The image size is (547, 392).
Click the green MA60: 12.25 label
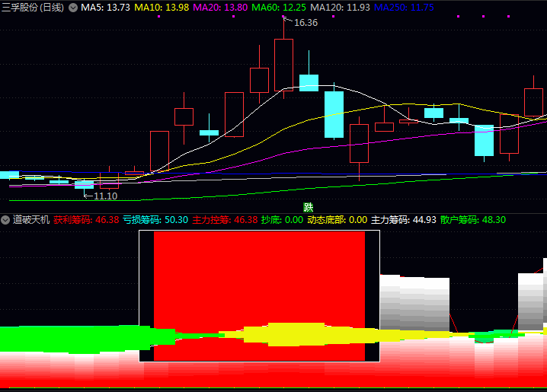coord(279,8)
